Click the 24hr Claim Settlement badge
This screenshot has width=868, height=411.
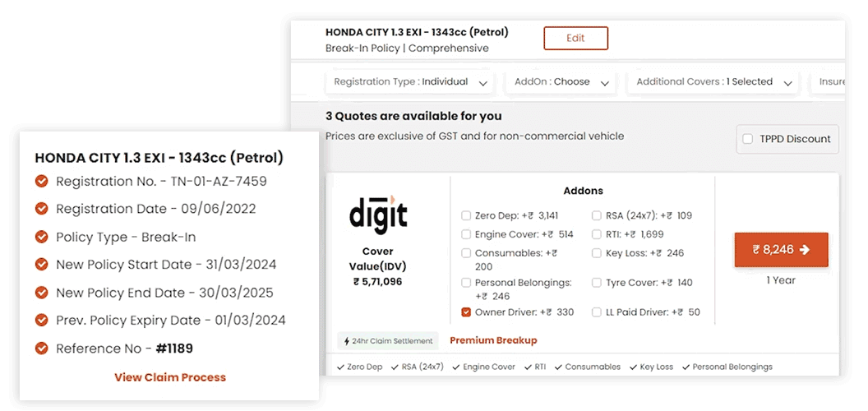[x=389, y=340]
